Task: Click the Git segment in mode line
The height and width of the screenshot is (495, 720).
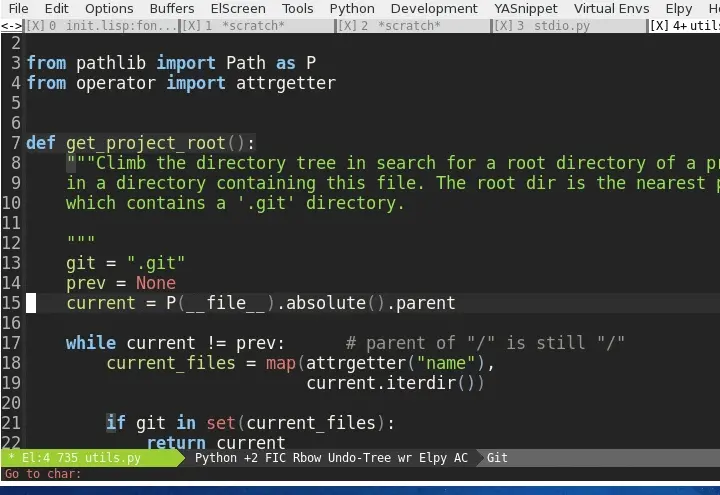Action: 497,458
